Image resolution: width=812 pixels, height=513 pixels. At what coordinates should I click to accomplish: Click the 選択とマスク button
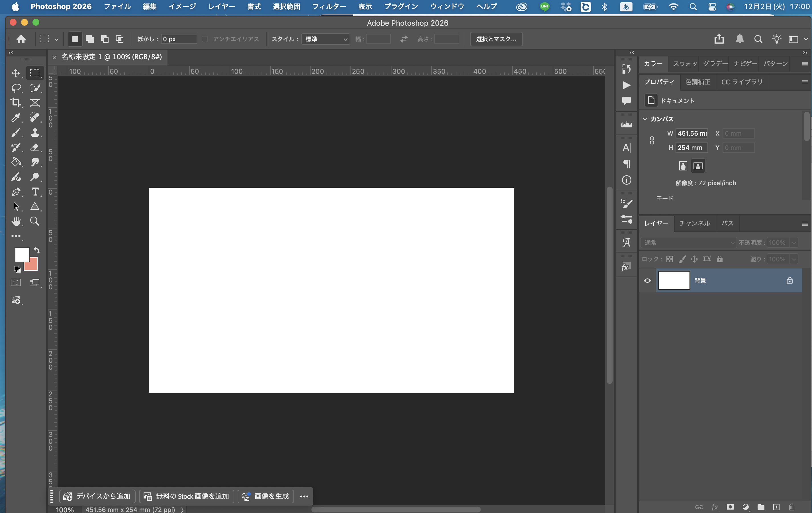click(496, 39)
